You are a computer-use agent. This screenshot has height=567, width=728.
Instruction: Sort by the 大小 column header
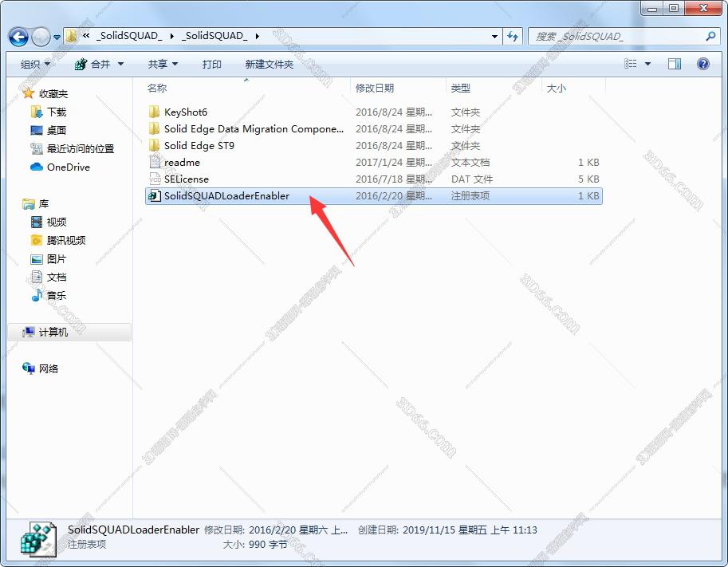pos(557,88)
